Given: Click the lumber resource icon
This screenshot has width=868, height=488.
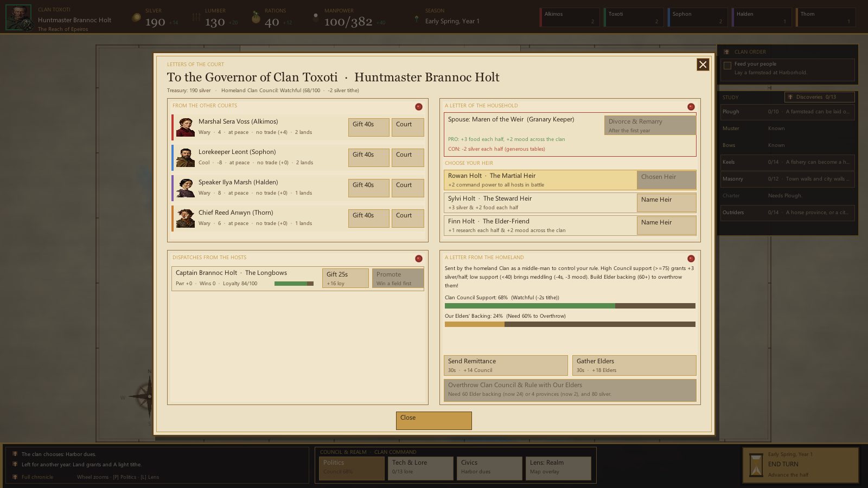Looking at the screenshot, I should click(x=196, y=18).
